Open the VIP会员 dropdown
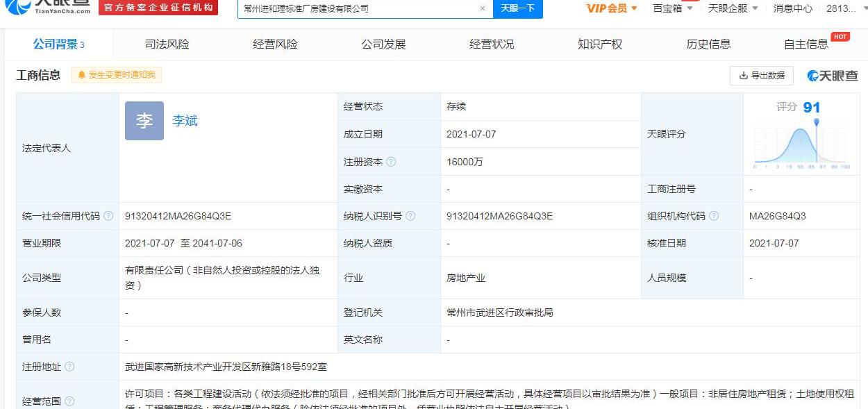The image size is (868, 409). (x=612, y=8)
